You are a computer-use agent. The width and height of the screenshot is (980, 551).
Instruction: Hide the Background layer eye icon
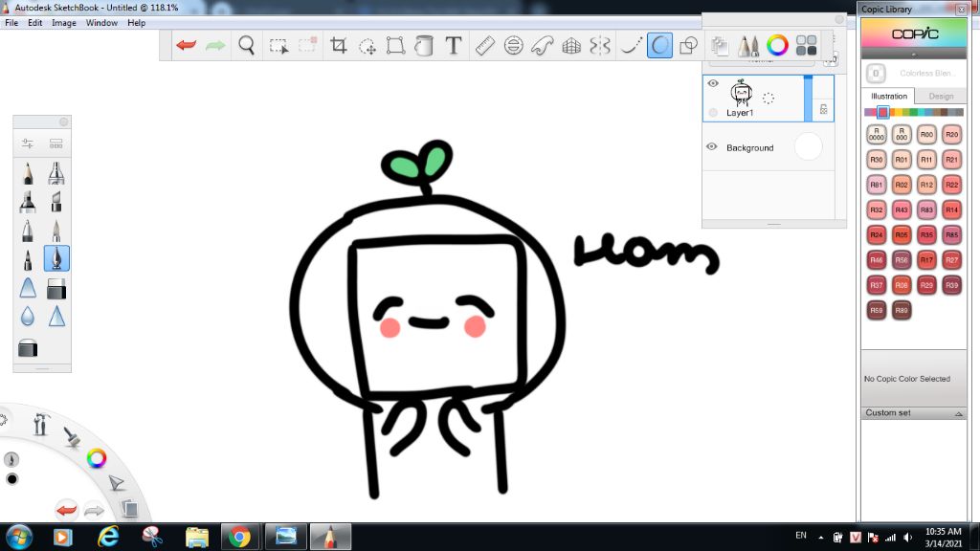click(x=711, y=146)
